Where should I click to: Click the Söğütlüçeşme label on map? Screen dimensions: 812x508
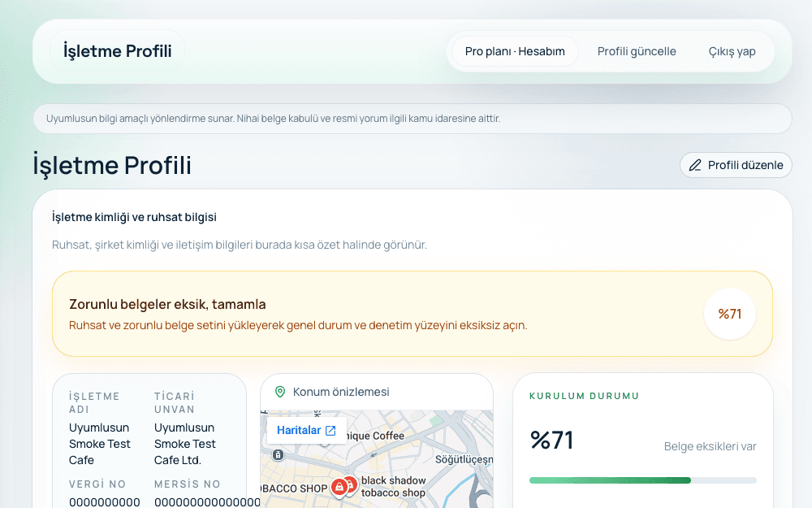464,459
